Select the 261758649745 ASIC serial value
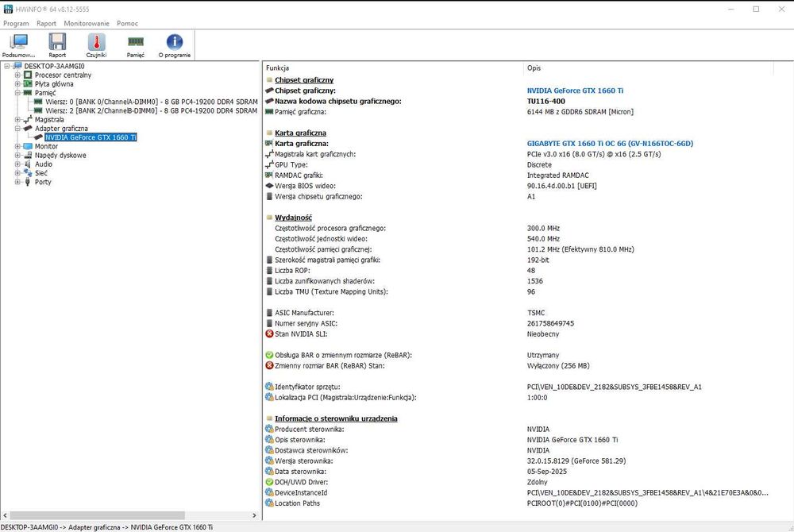Image resolution: width=794 pixels, height=532 pixels. click(x=550, y=323)
